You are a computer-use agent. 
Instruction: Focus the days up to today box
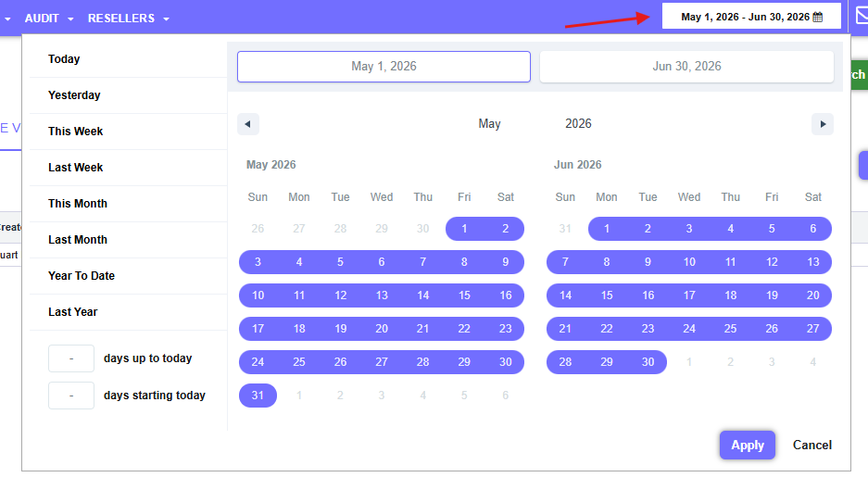(71, 358)
